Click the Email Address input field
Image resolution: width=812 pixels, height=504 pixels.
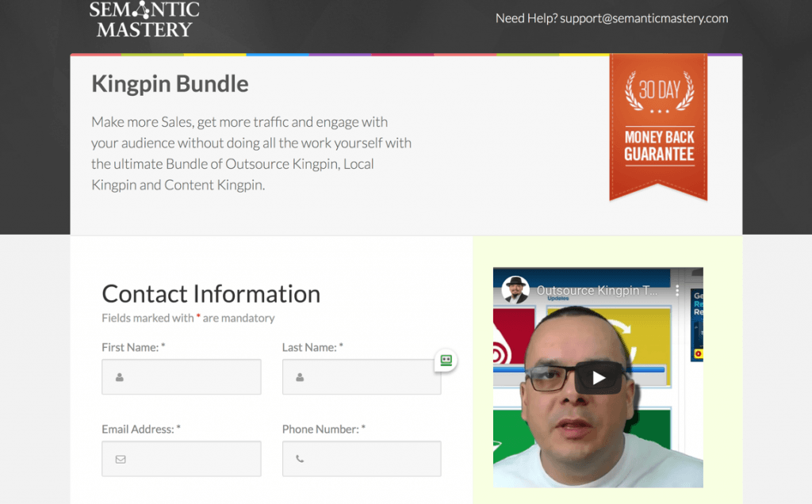tap(182, 459)
